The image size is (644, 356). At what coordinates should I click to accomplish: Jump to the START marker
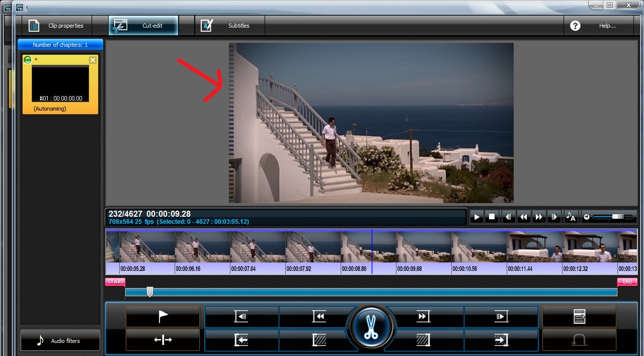pos(115,282)
